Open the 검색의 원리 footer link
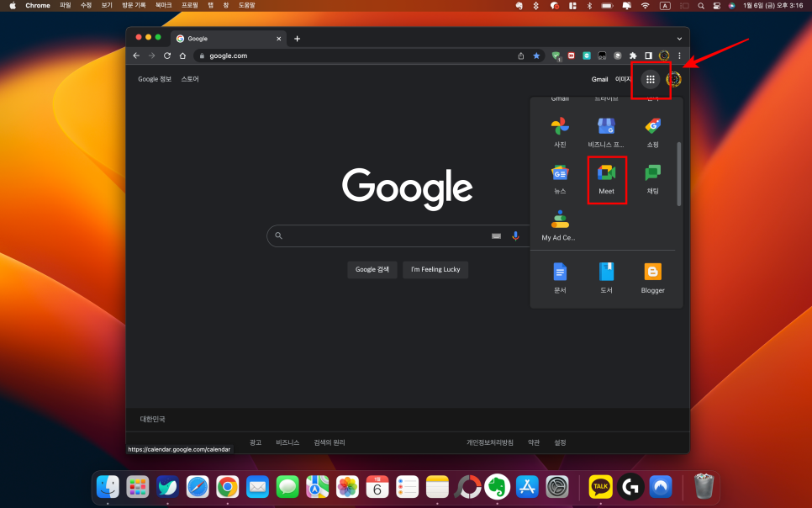Image resolution: width=812 pixels, height=508 pixels. pos(330,442)
